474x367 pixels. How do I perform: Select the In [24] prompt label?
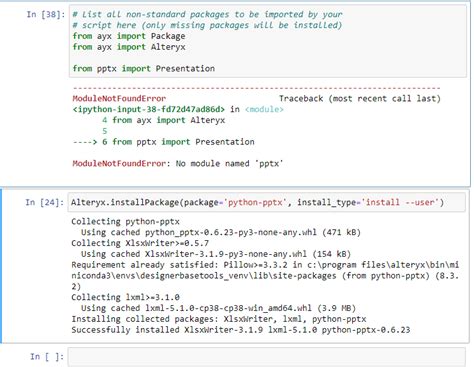pos(44,202)
